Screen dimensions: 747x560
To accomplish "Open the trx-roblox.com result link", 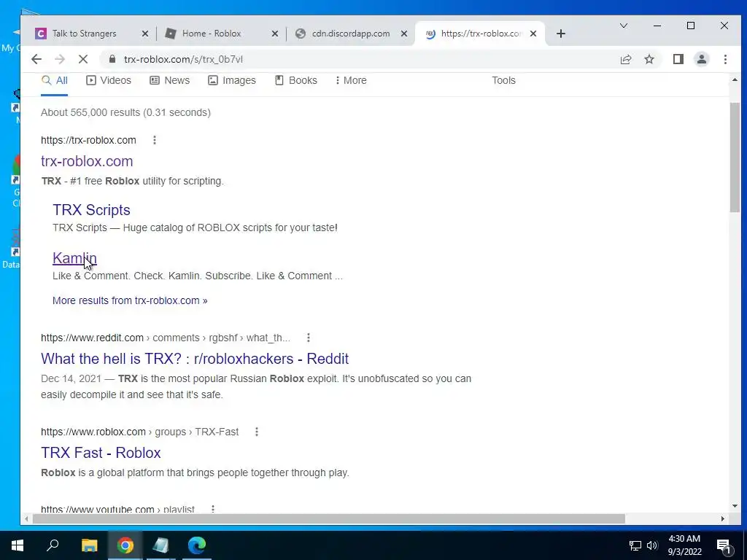I will [x=87, y=161].
